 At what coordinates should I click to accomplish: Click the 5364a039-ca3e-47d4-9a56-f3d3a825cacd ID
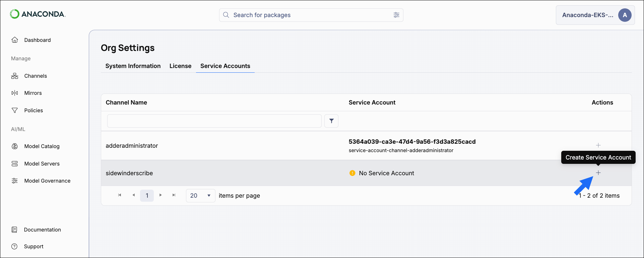click(x=412, y=142)
